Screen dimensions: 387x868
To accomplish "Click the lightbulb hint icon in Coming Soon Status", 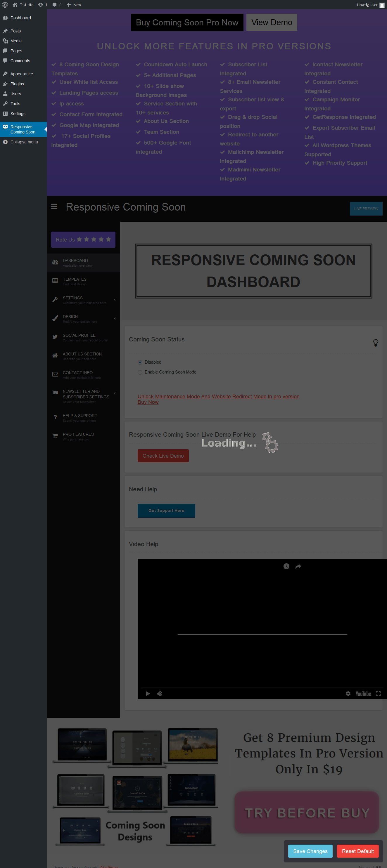I will coord(376,343).
